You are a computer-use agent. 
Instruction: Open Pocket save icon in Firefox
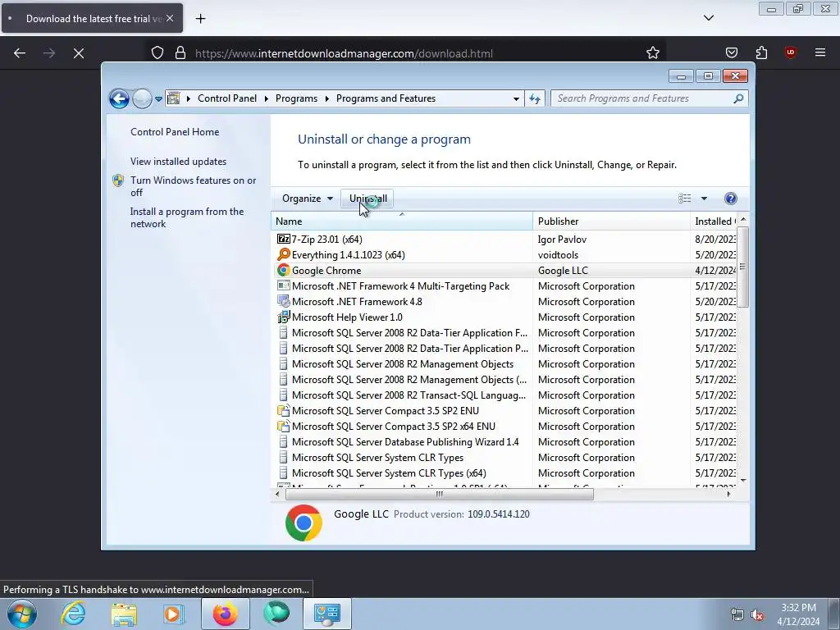coord(731,52)
